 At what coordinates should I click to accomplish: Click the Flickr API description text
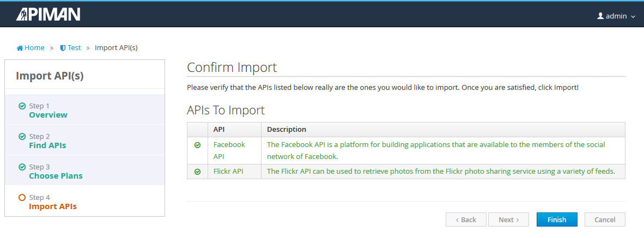coord(441,172)
